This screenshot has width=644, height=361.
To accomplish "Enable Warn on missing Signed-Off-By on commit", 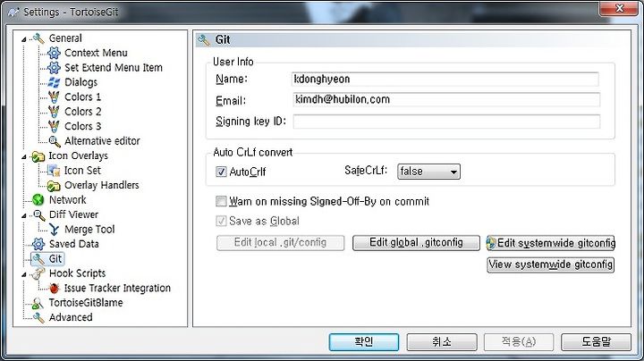I will pos(222,201).
